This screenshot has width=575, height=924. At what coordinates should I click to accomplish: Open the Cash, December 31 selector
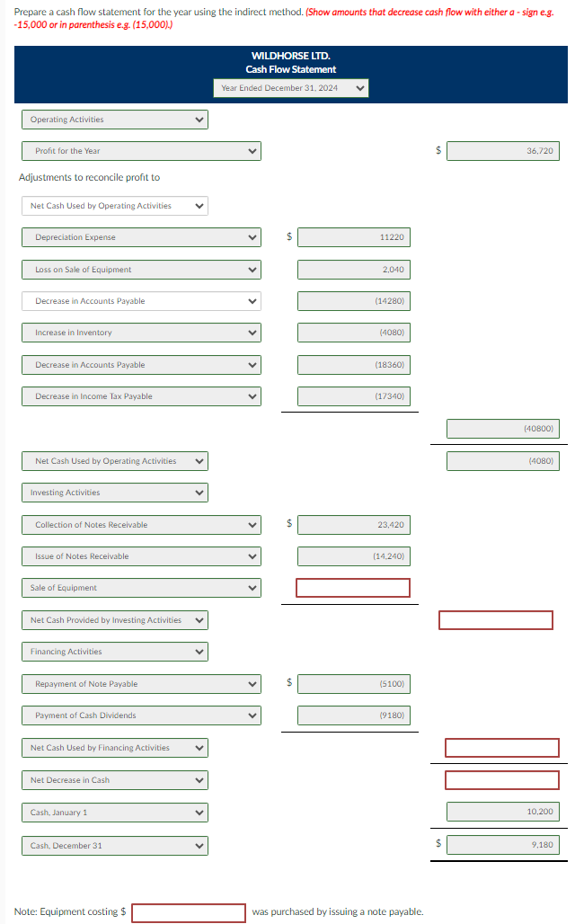[x=114, y=845]
